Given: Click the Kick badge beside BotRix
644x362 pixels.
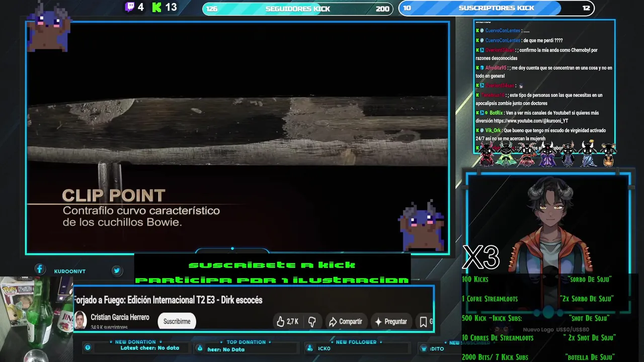Looking at the screenshot, I should [x=477, y=113].
